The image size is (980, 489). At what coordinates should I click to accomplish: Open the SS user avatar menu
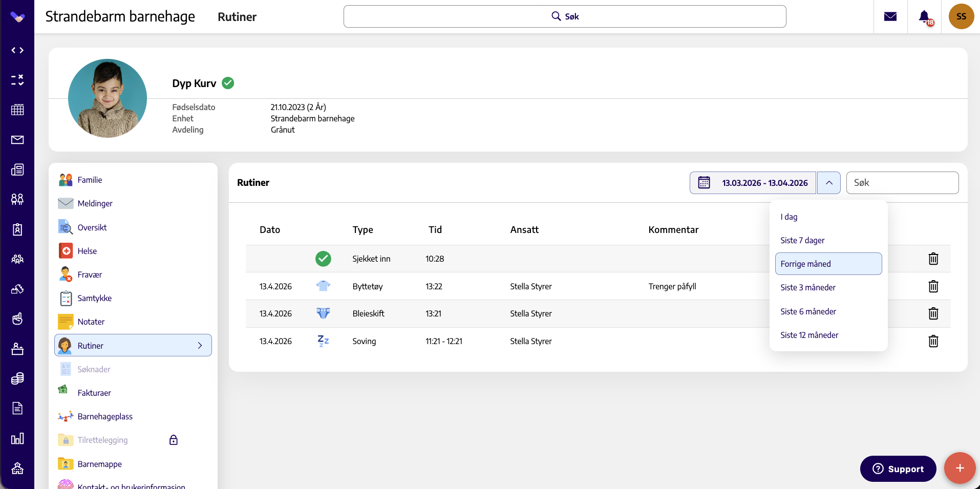pyautogui.click(x=961, y=16)
